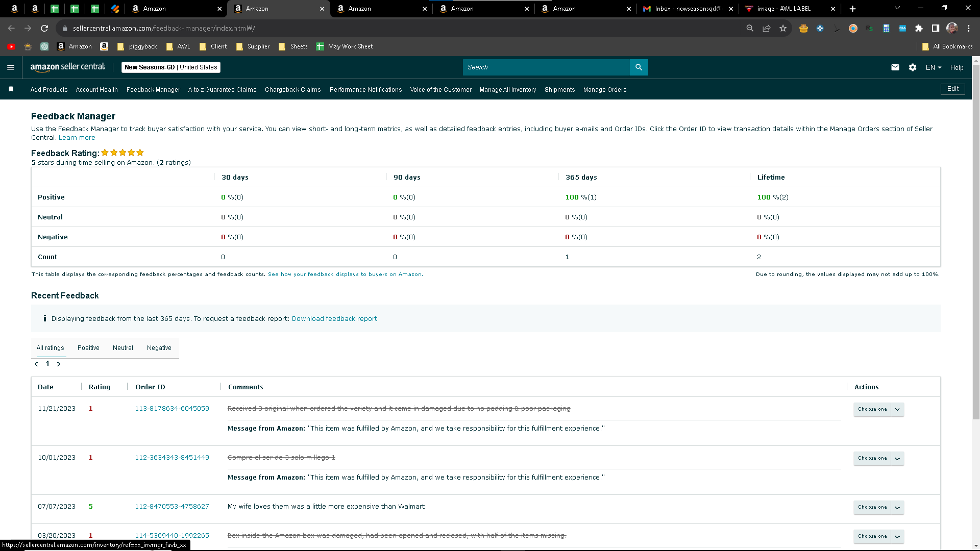Image resolution: width=980 pixels, height=551 pixels.
Task: Click the Amazon Seller Central logo
Action: (67, 67)
